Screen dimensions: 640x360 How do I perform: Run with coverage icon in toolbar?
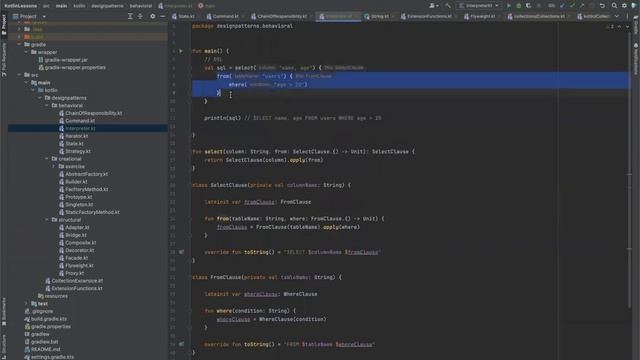coord(529,6)
